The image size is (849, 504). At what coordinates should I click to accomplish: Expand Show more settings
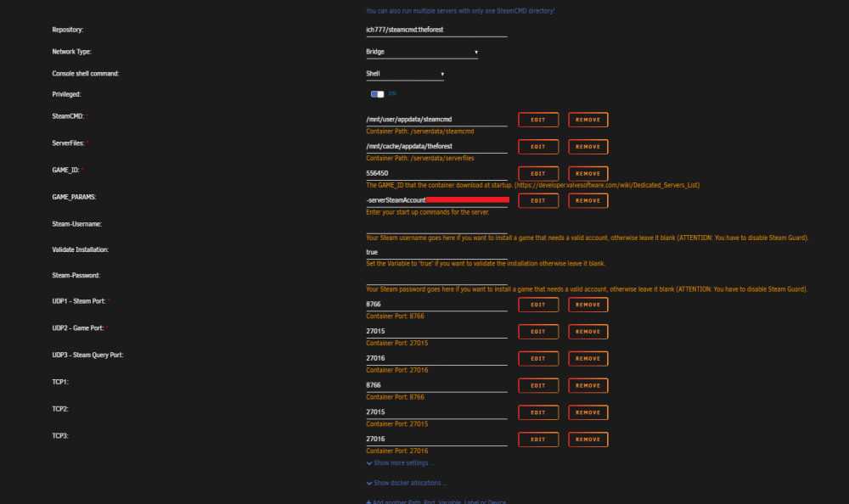[401, 463]
